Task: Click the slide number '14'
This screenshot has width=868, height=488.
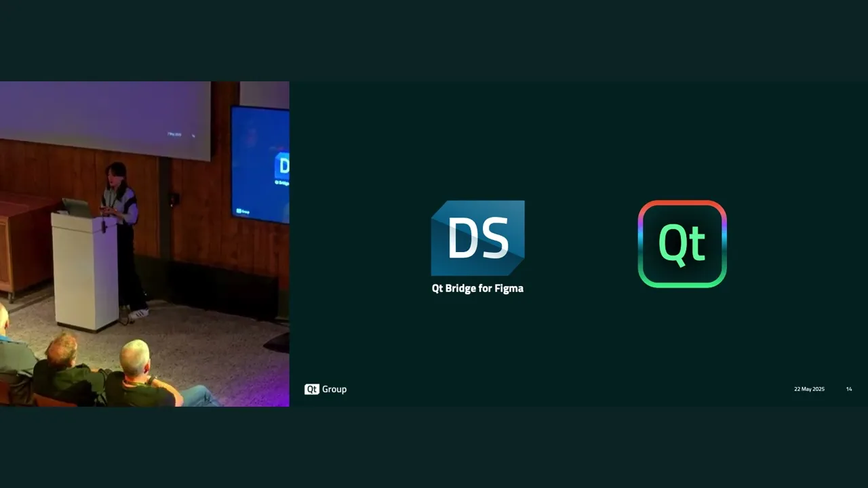Action: click(x=849, y=389)
